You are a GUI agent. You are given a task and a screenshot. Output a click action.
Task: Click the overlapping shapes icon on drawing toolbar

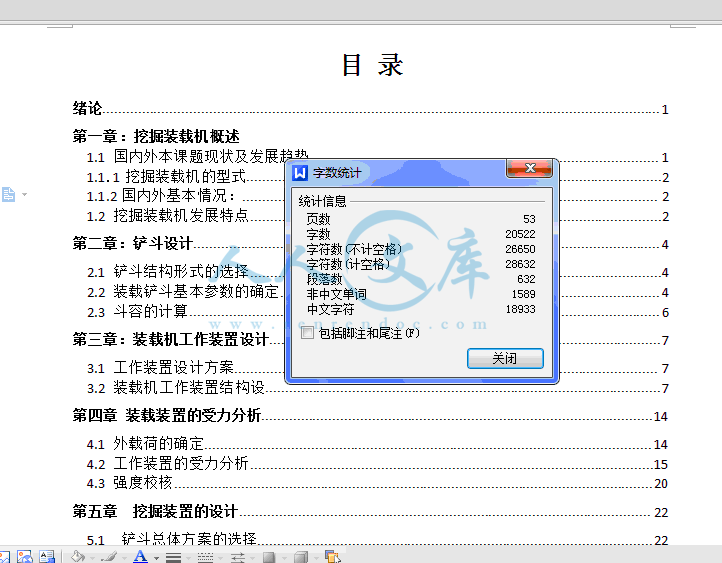pyautogui.click(x=332, y=557)
